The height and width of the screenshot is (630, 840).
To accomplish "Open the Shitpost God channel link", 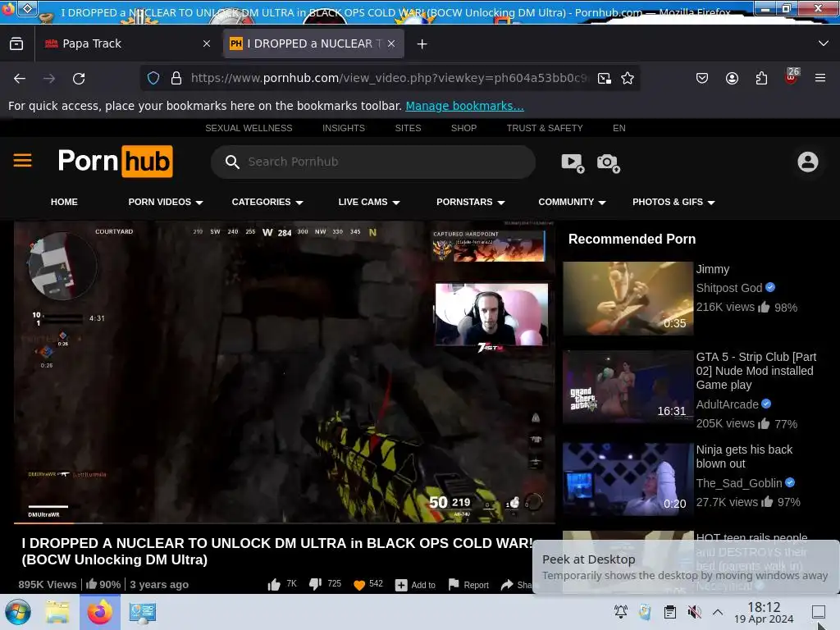I will [x=728, y=288].
